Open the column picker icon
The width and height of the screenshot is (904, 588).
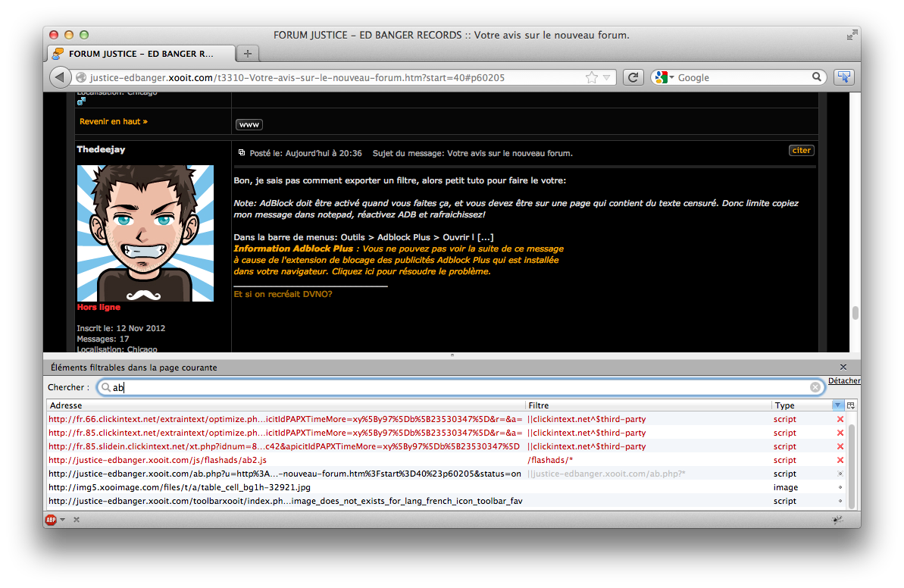850,405
